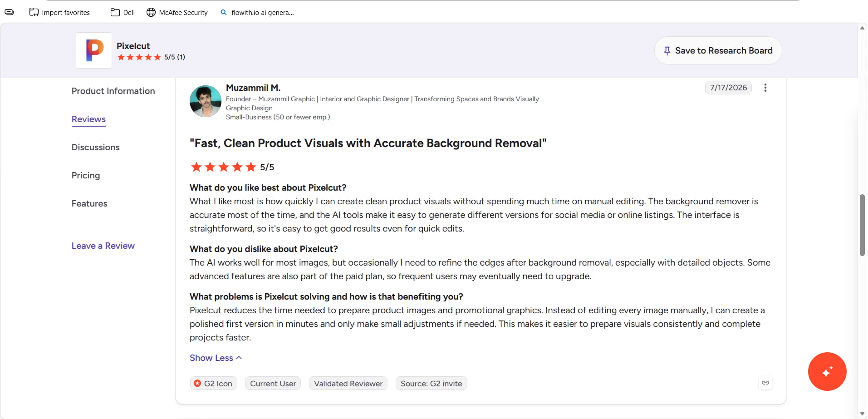
Task: Click "What problems is Pixelcut solving" heading
Action: point(326,296)
